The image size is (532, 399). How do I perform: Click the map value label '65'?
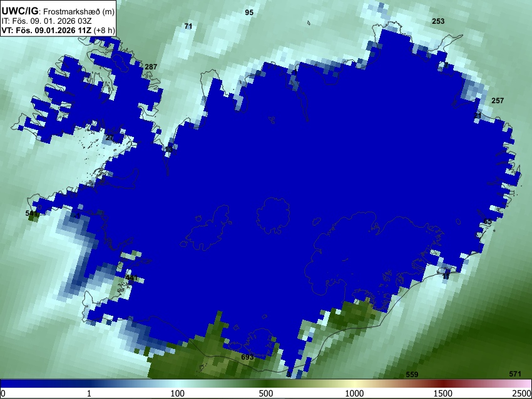[x=488, y=222]
